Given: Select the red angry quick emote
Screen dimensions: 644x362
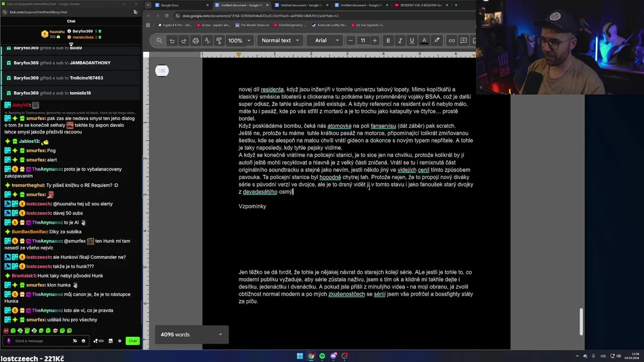Looking at the screenshot, I should pyautogui.click(x=6, y=331).
